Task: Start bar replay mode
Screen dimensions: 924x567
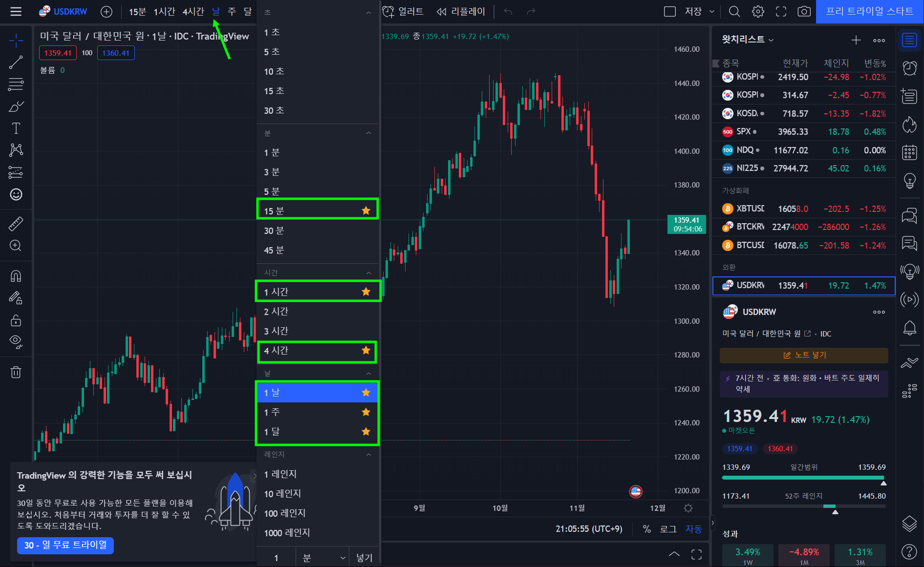Action: [x=461, y=11]
